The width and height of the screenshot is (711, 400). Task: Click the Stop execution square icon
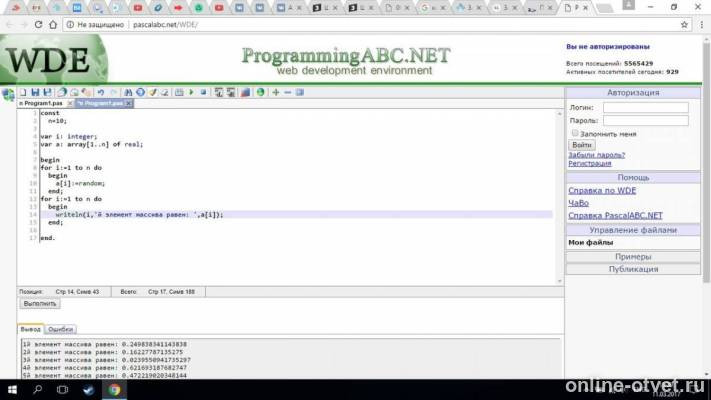click(203, 93)
